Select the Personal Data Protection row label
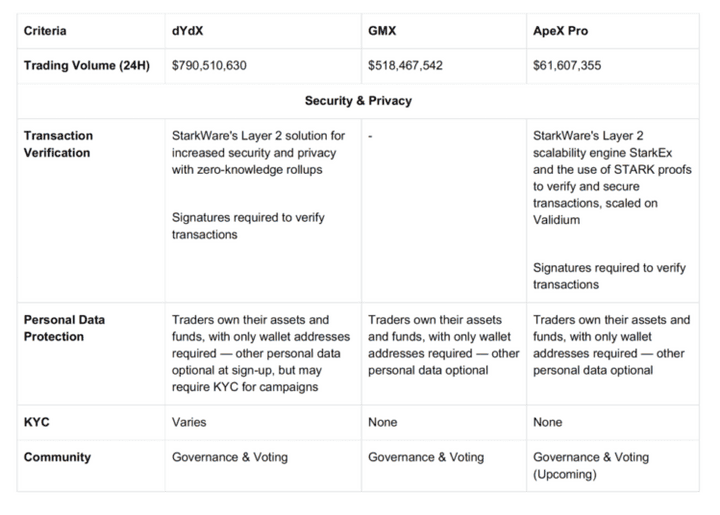720x515 pixels. (x=64, y=328)
